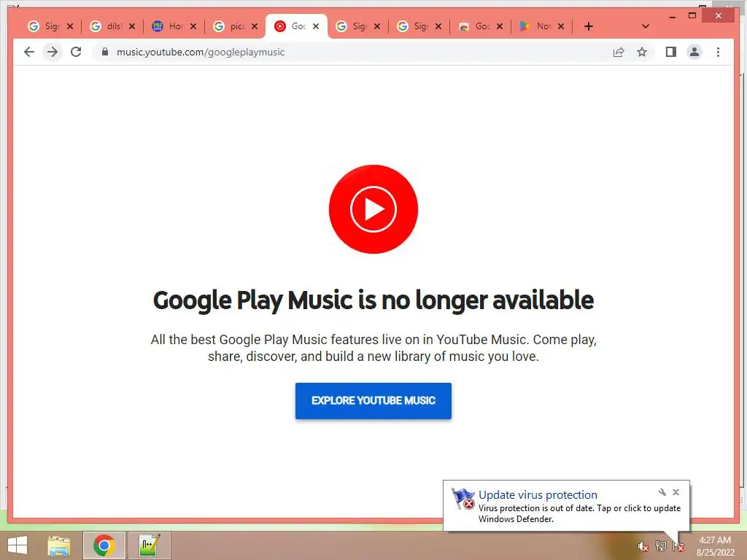Expand the tab search chevron
This screenshot has width=747, height=560.
tap(646, 26)
